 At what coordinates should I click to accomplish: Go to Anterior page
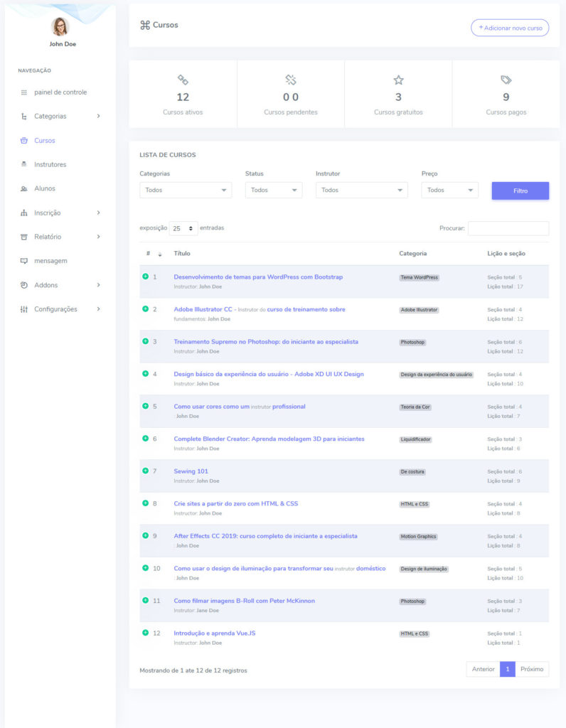(483, 669)
